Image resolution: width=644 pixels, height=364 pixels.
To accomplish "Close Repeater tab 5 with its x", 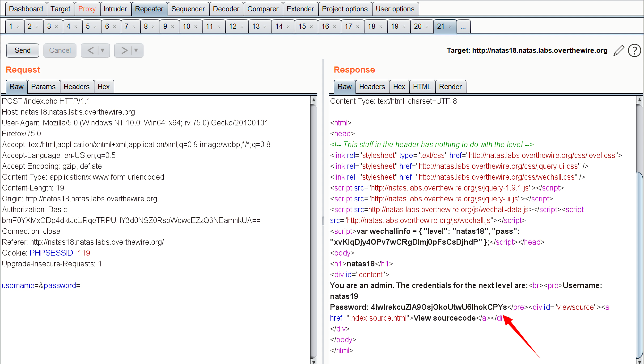I will (95, 26).
